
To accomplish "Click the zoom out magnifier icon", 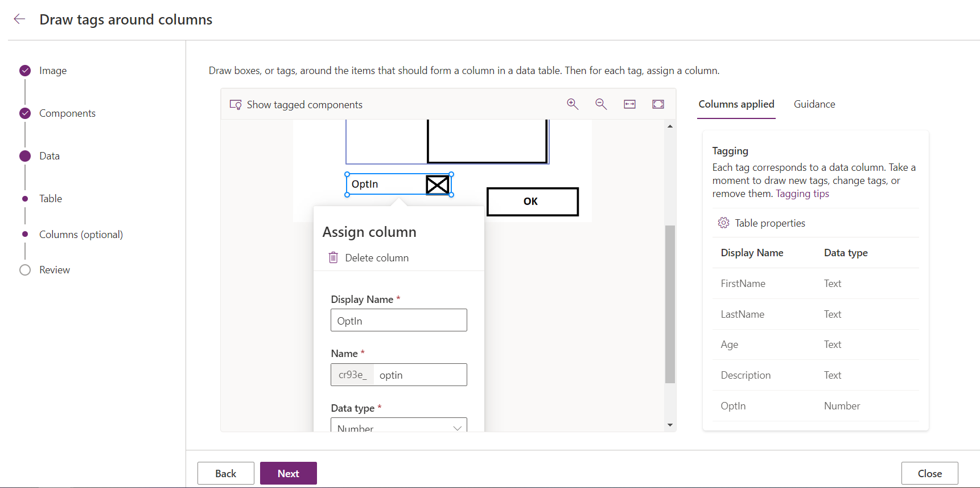I will click(x=601, y=104).
